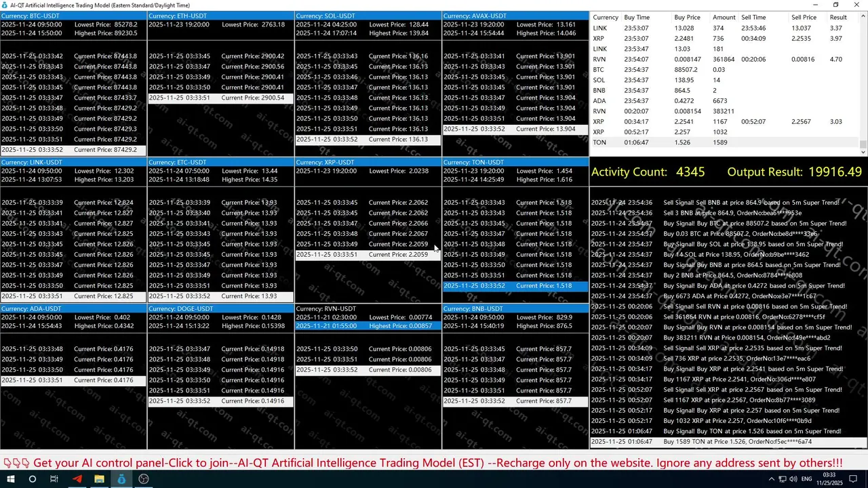The image size is (868, 488).
Task: Sort trade table by Buy Time header
Action: pyautogui.click(x=637, y=18)
